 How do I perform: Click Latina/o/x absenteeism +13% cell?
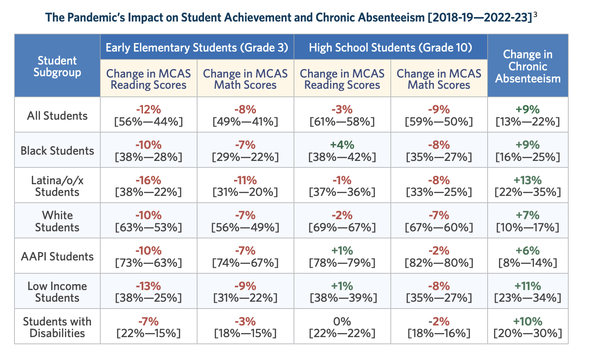[528, 186]
